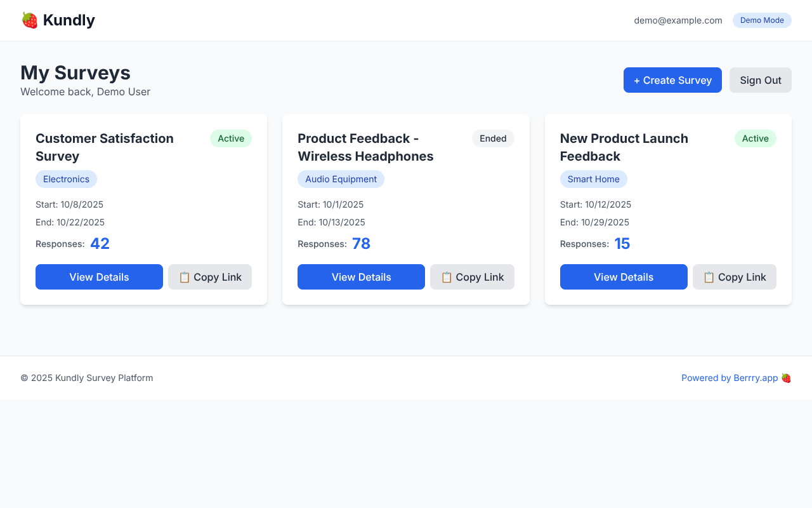This screenshot has width=812, height=508.
Task: Select the Smart Home category tag
Action: [x=593, y=179]
